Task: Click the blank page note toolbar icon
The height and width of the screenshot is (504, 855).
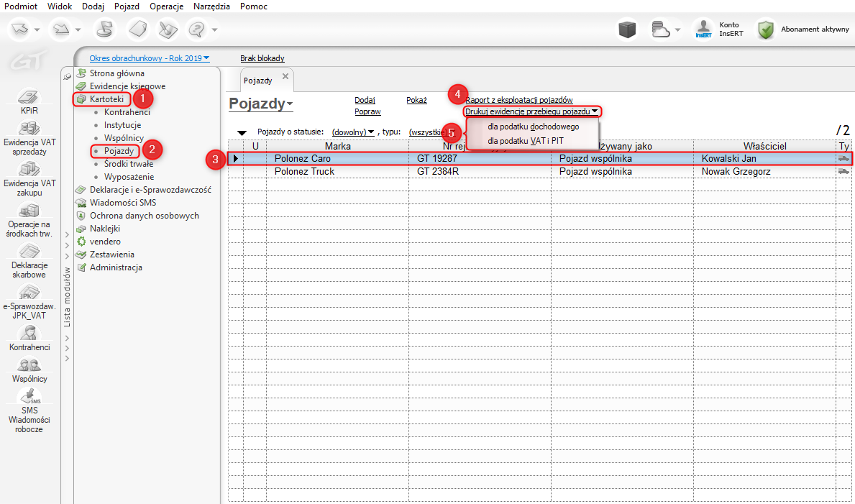Action: (x=139, y=29)
